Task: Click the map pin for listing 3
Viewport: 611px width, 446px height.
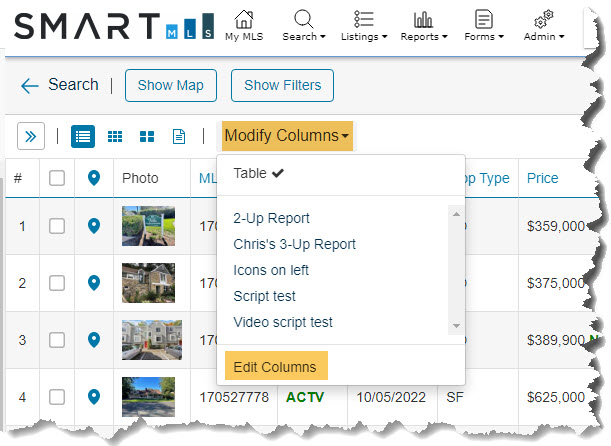Action: pos(94,340)
